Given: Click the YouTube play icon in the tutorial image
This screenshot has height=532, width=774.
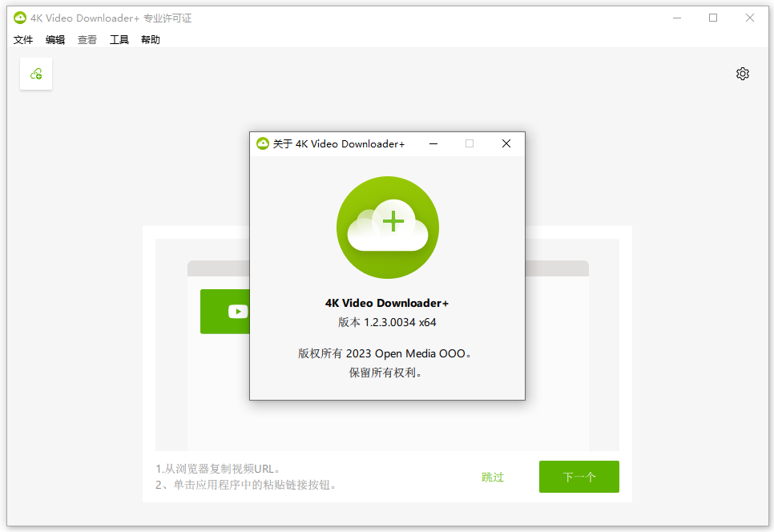Looking at the screenshot, I should coord(238,312).
